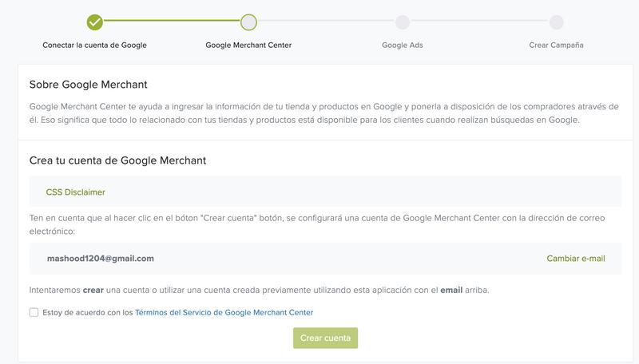Select the Conectar la cuenta de Google step label
Viewport: 639px width, 364px height.
point(94,45)
